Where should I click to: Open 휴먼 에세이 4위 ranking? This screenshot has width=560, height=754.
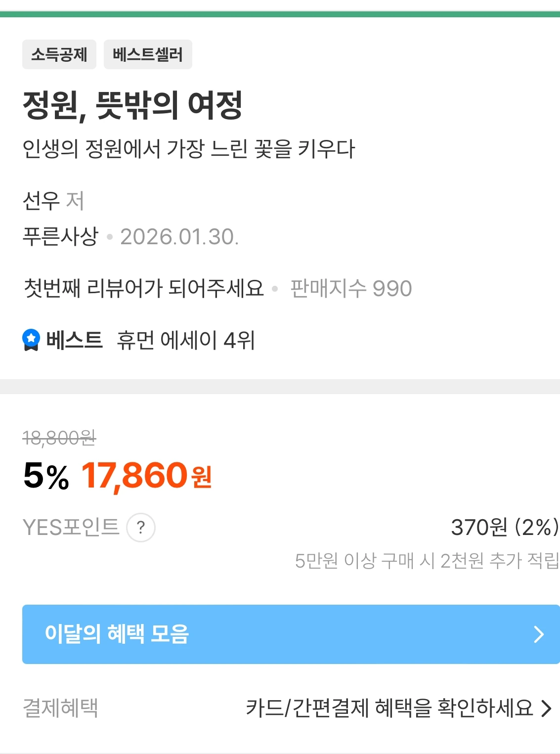coord(186,340)
